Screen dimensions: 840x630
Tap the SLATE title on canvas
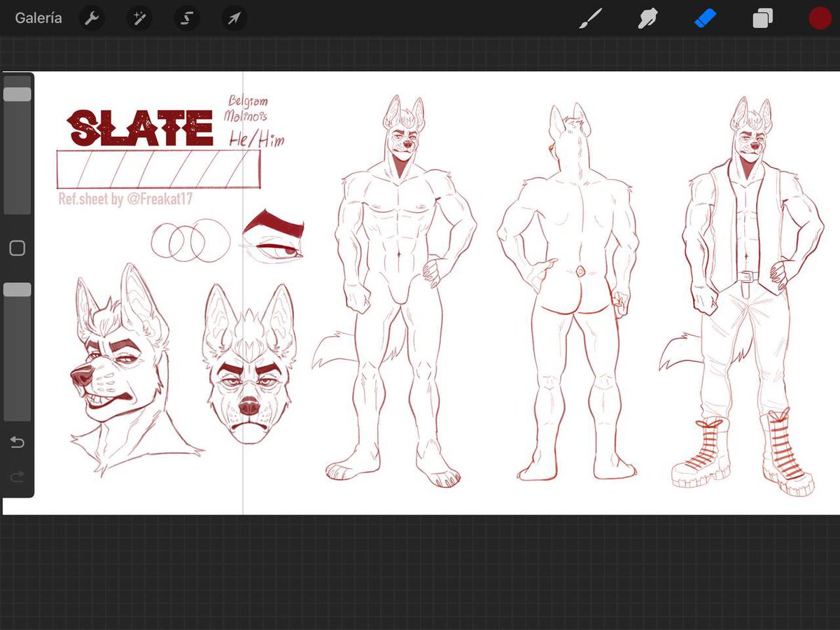pyautogui.click(x=140, y=128)
